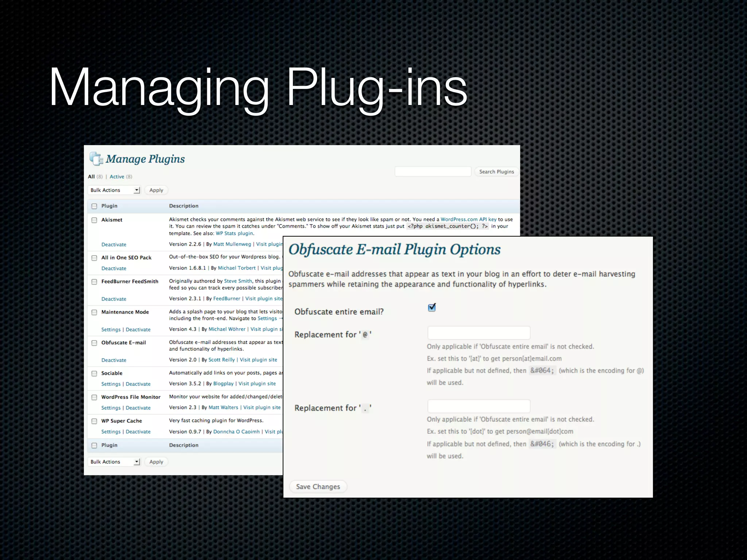747x560 pixels.
Task: Visit Sociable plugin site
Action: click(x=257, y=384)
